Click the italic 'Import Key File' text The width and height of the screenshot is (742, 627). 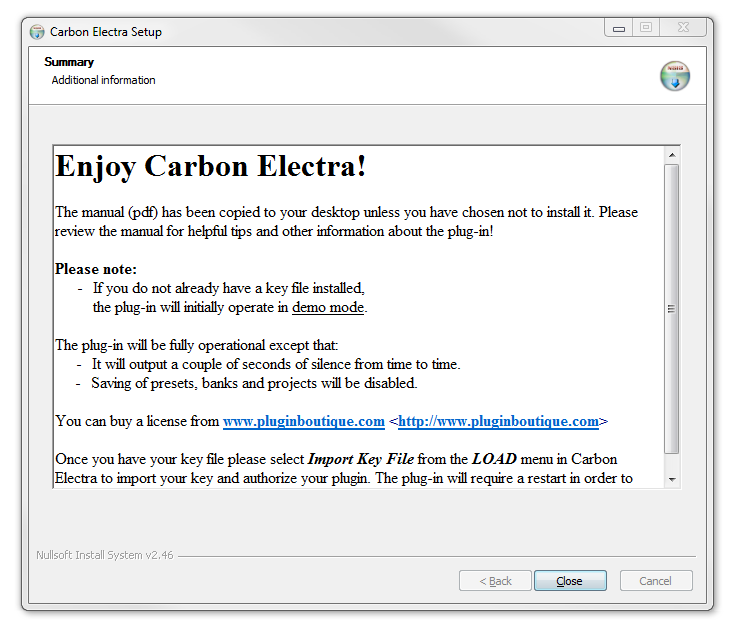point(361,459)
